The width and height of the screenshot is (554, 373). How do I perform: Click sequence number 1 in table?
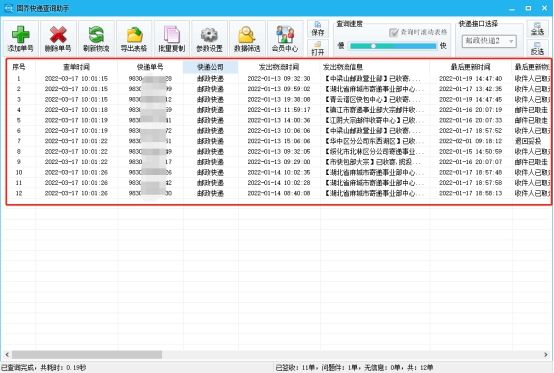[x=19, y=78]
